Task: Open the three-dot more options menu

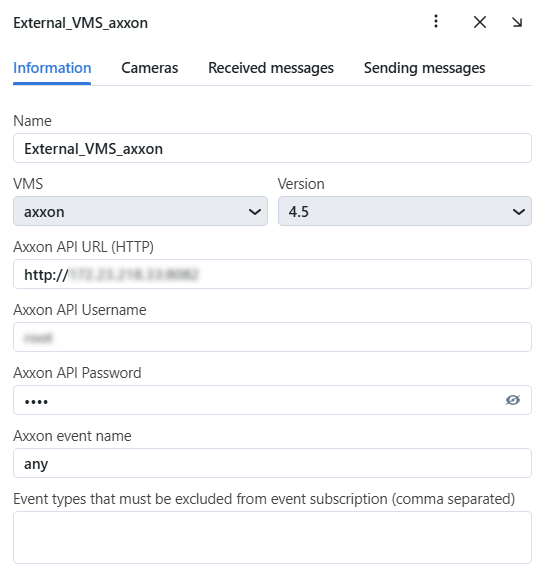Action: pos(436,21)
